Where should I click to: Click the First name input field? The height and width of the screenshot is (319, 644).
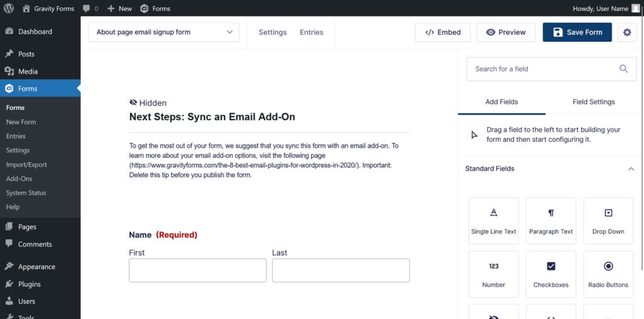(x=197, y=270)
